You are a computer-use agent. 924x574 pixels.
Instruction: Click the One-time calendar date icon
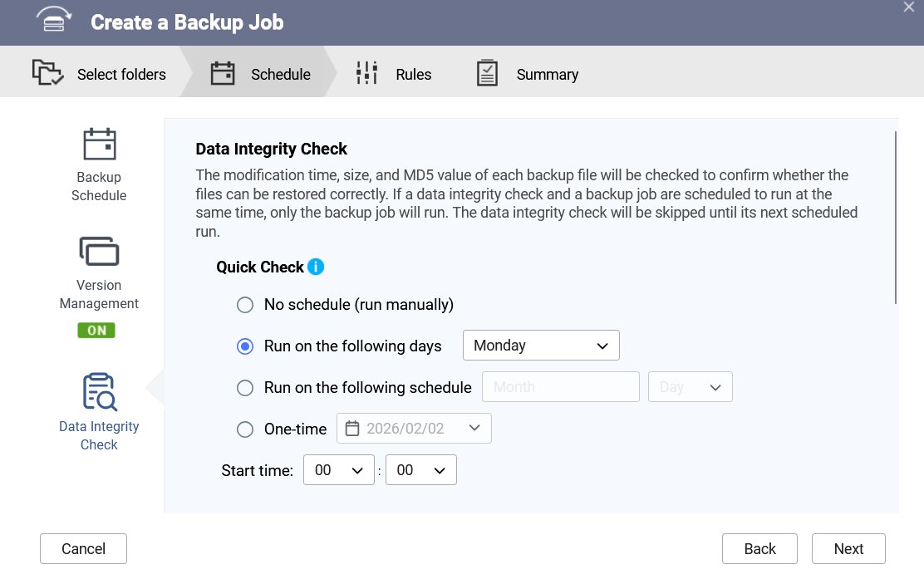[352, 429]
